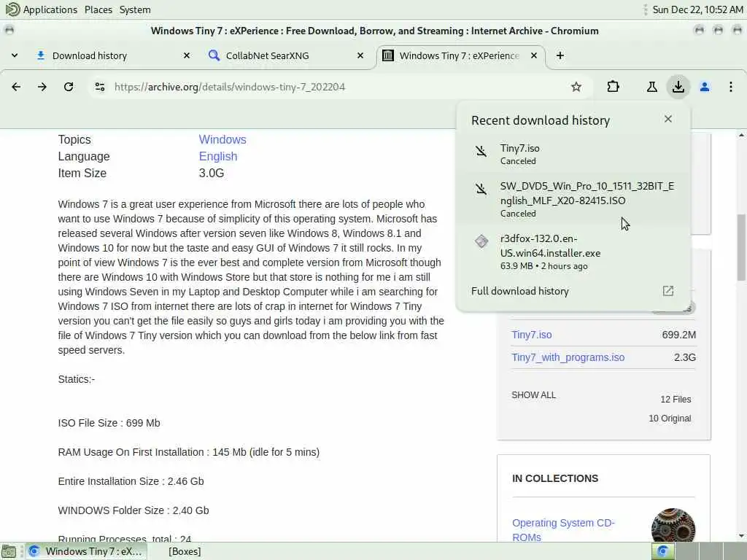Click the Chromium icon in bottom-right panel

point(662,551)
